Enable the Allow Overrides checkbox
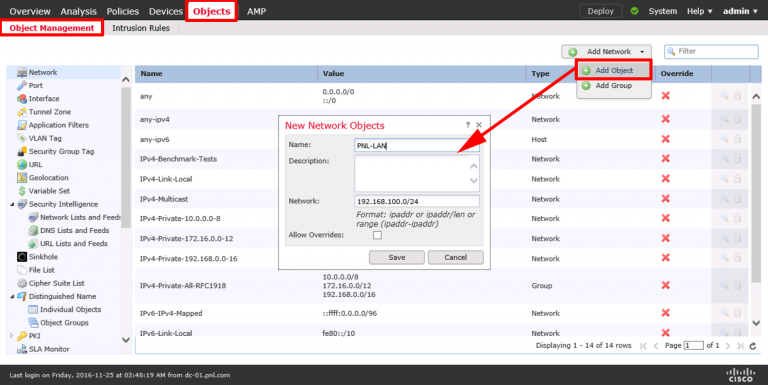The height and width of the screenshot is (385, 768). coord(377,235)
